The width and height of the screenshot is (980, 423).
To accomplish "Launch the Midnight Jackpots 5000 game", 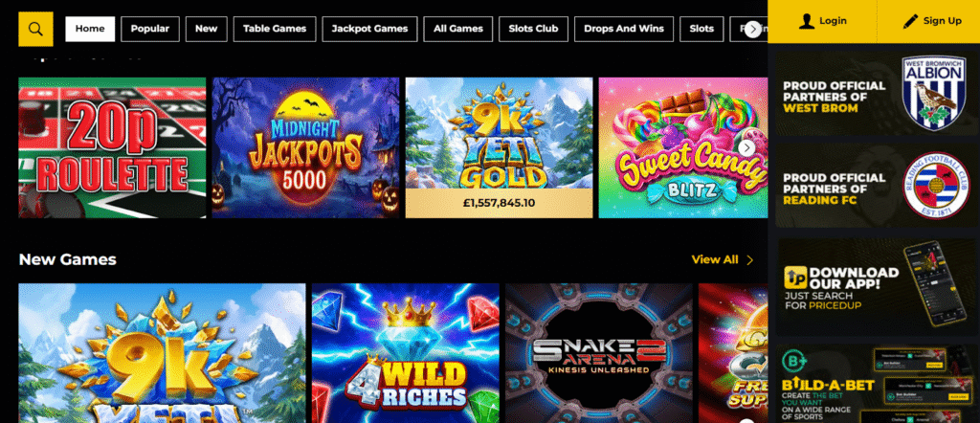I will click(x=305, y=147).
